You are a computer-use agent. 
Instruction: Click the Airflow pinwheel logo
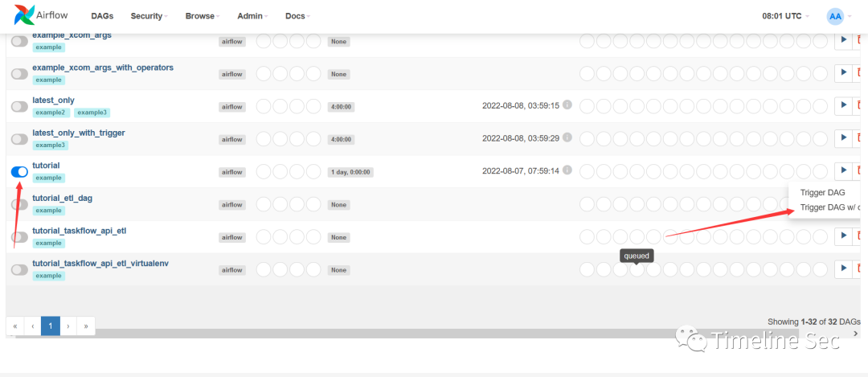(24, 15)
